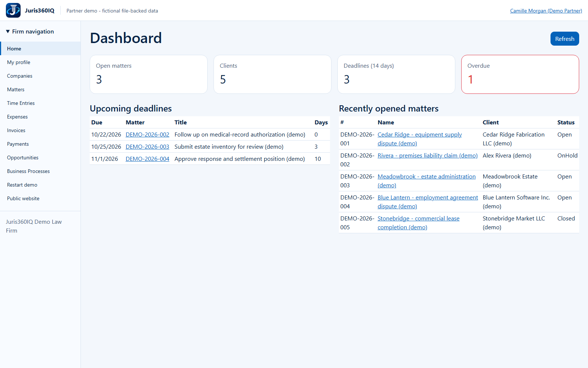The height and width of the screenshot is (368, 588).
Task: Click the Refresh button
Action: click(564, 39)
